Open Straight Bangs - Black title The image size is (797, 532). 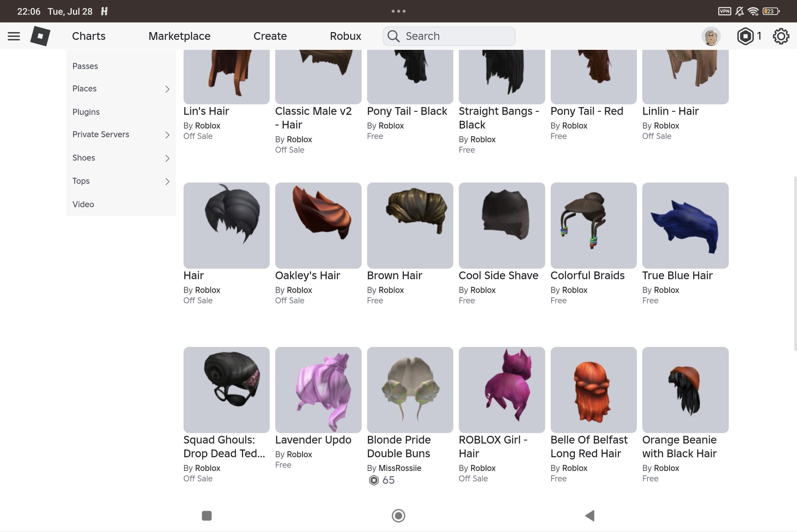[x=499, y=118]
